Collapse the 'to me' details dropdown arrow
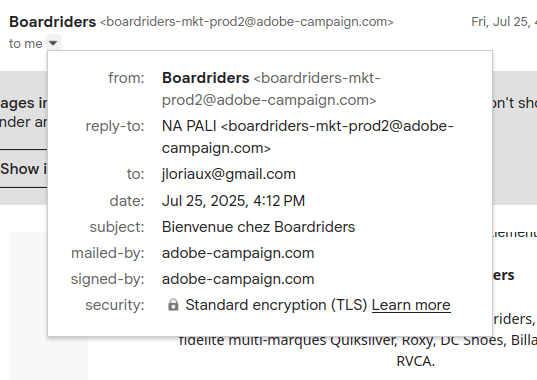 pos(53,43)
